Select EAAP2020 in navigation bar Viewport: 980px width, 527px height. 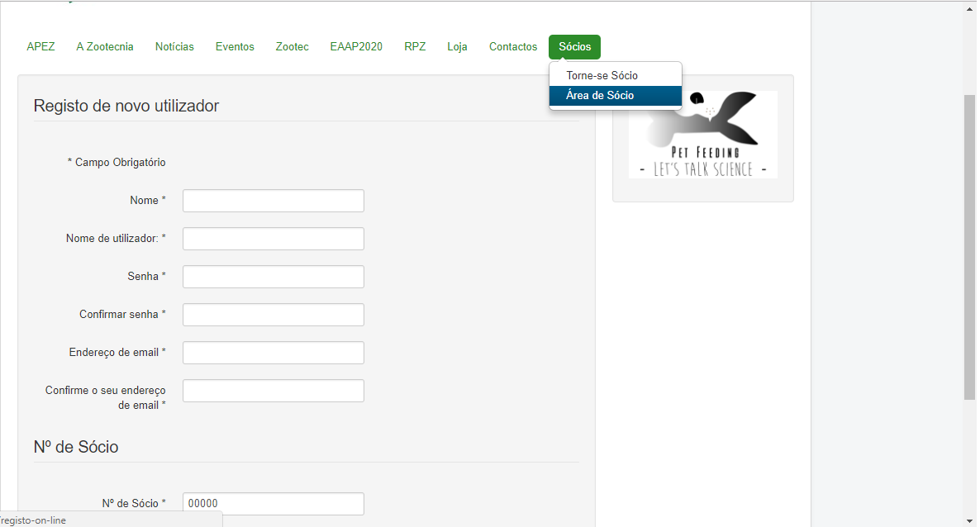pos(356,47)
